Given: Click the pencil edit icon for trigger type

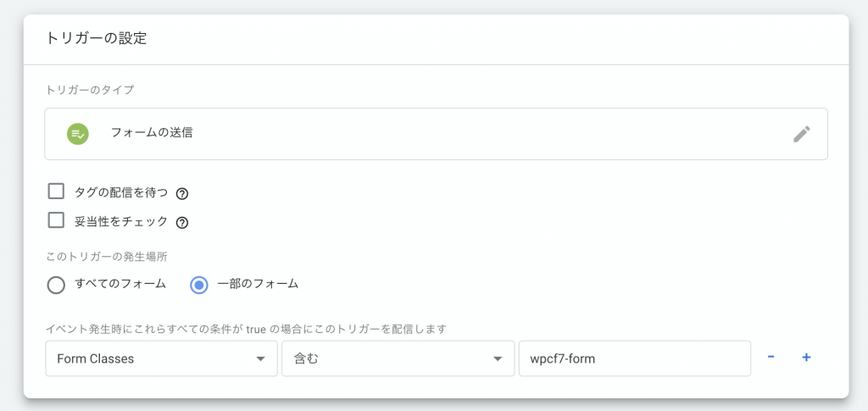Looking at the screenshot, I should tap(802, 134).
